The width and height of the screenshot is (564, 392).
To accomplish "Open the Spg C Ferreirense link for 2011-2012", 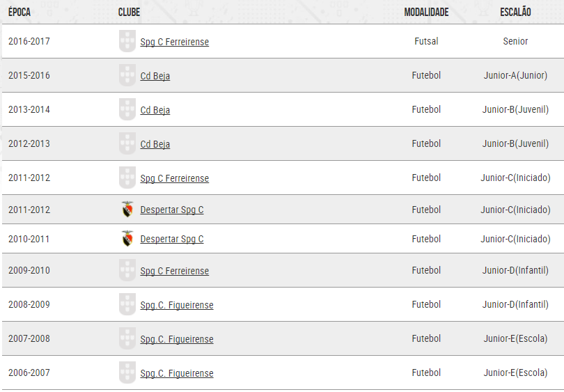I will coord(174,178).
